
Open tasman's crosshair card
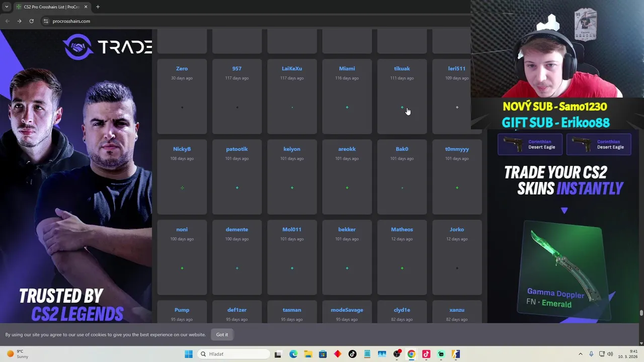pos(292,312)
